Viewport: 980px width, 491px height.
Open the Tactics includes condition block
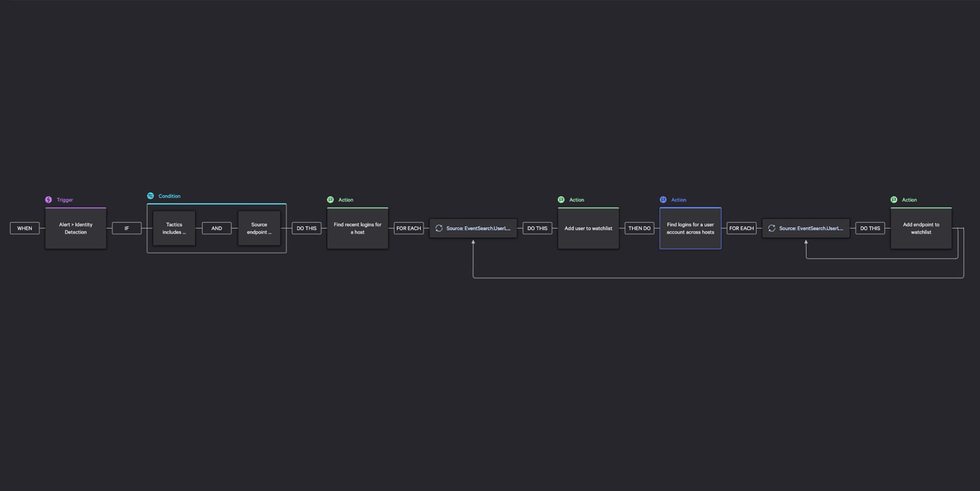[x=174, y=228]
